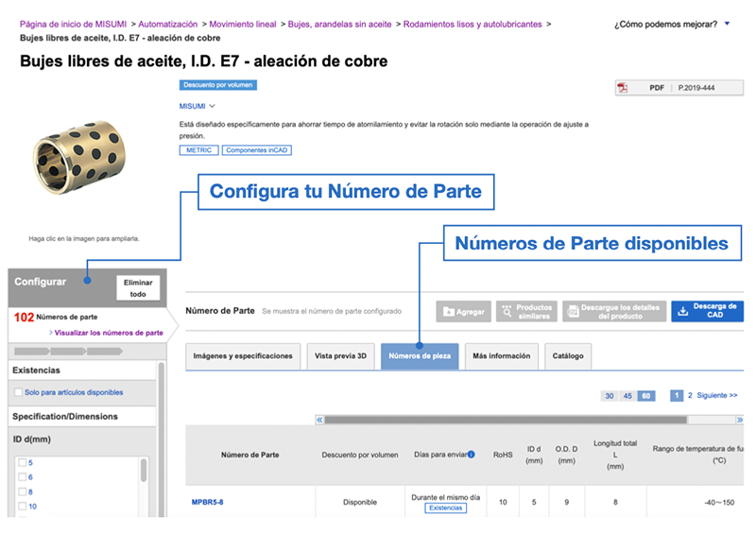Expand Visualizar los números de parte

109,333
